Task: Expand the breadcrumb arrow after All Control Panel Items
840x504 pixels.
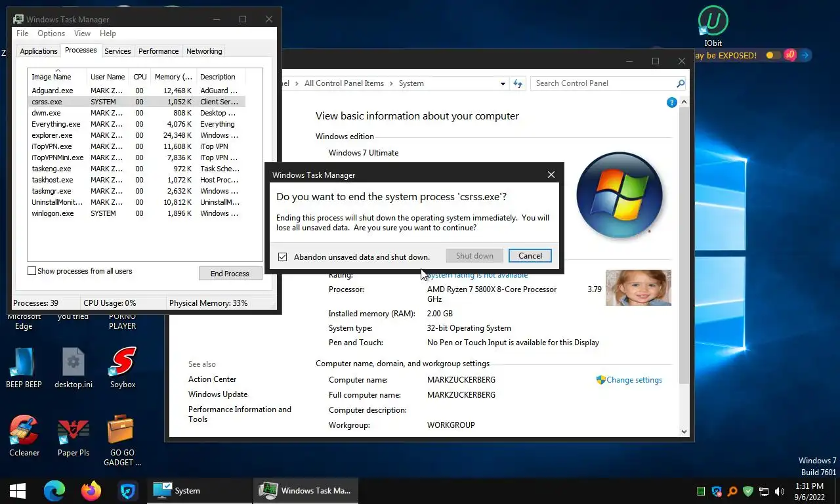Action: pyautogui.click(x=392, y=83)
